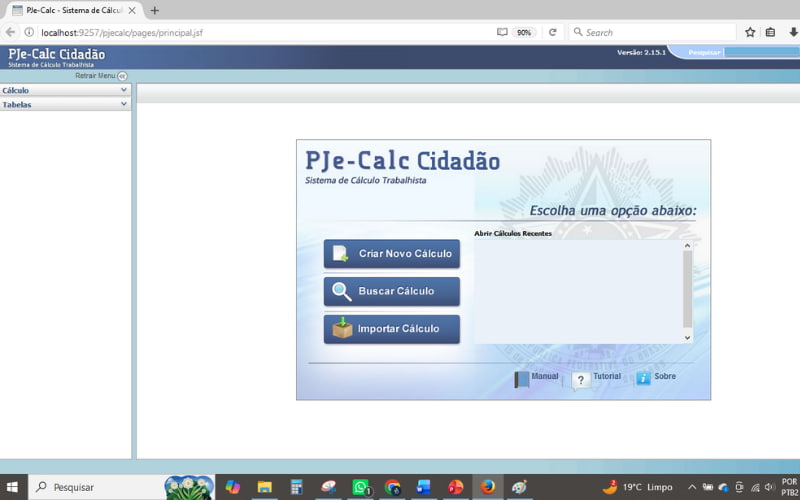Switch to Firefox on the taskbar
Viewport: 800px width, 500px height.
coord(488,487)
